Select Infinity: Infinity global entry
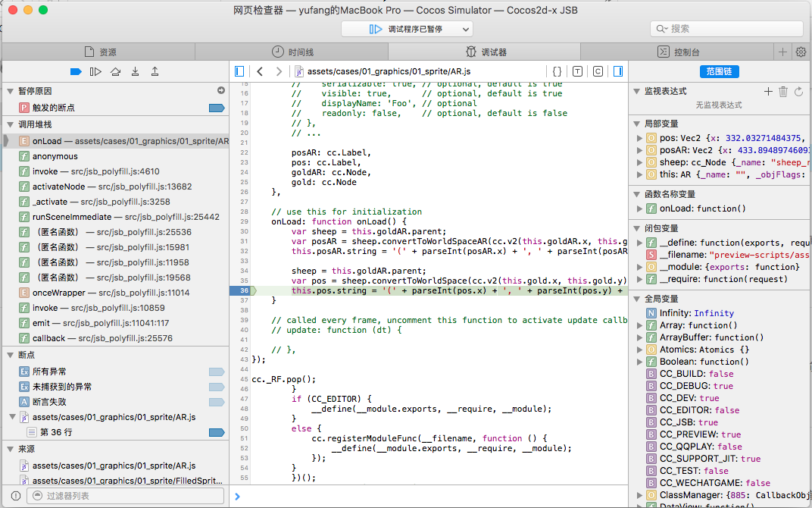 click(720, 313)
